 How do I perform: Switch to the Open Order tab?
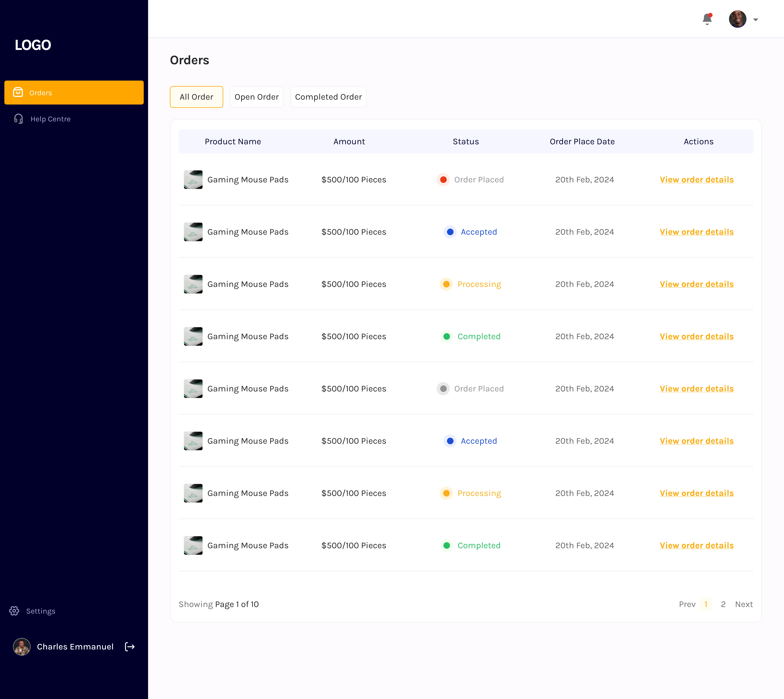point(257,97)
